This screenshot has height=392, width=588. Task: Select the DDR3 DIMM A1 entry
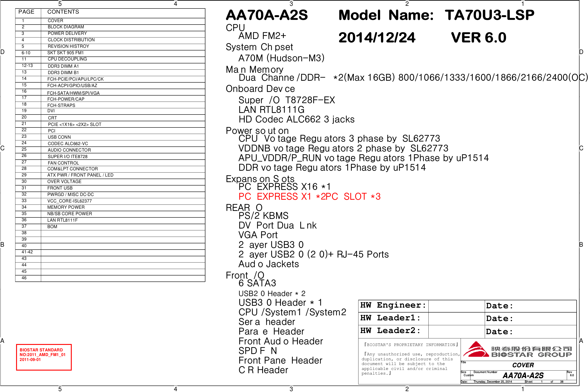(63, 66)
